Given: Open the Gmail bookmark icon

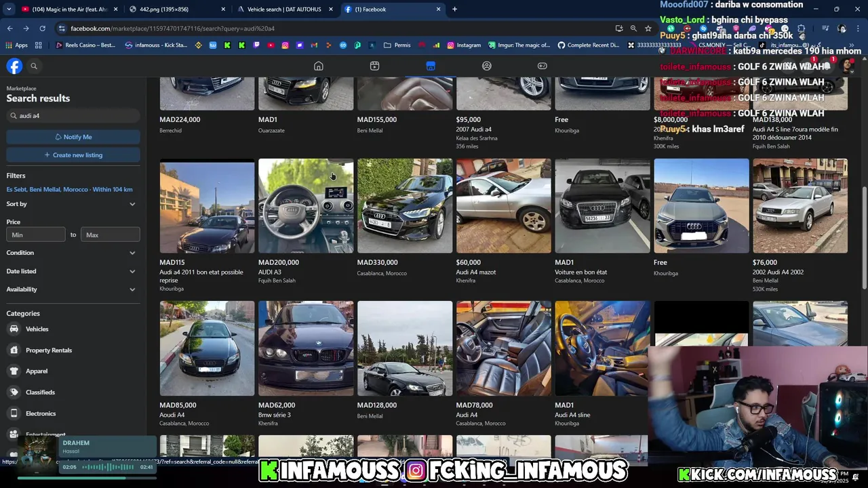Looking at the screenshot, I should 314,45.
